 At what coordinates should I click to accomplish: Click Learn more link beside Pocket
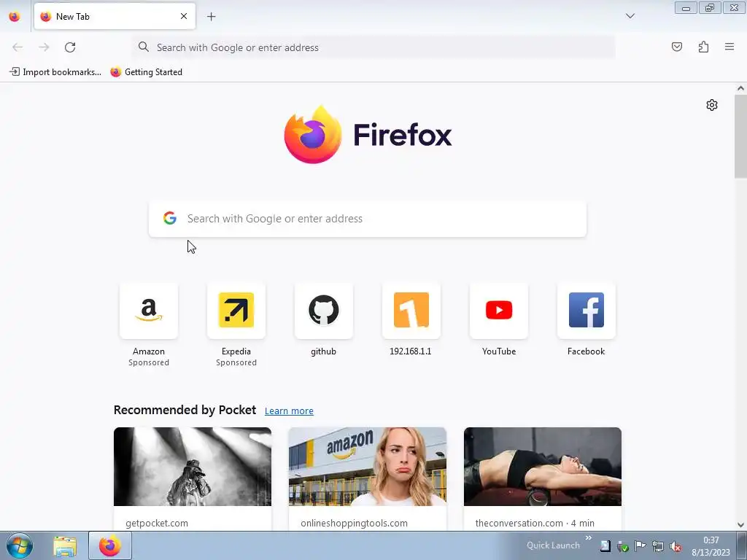(x=289, y=411)
